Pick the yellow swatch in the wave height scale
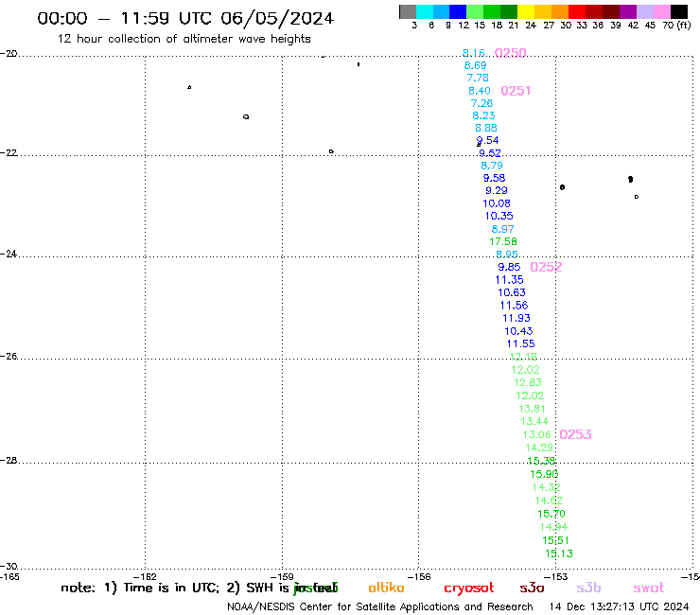The height and width of the screenshot is (615, 700). coord(526,11)
